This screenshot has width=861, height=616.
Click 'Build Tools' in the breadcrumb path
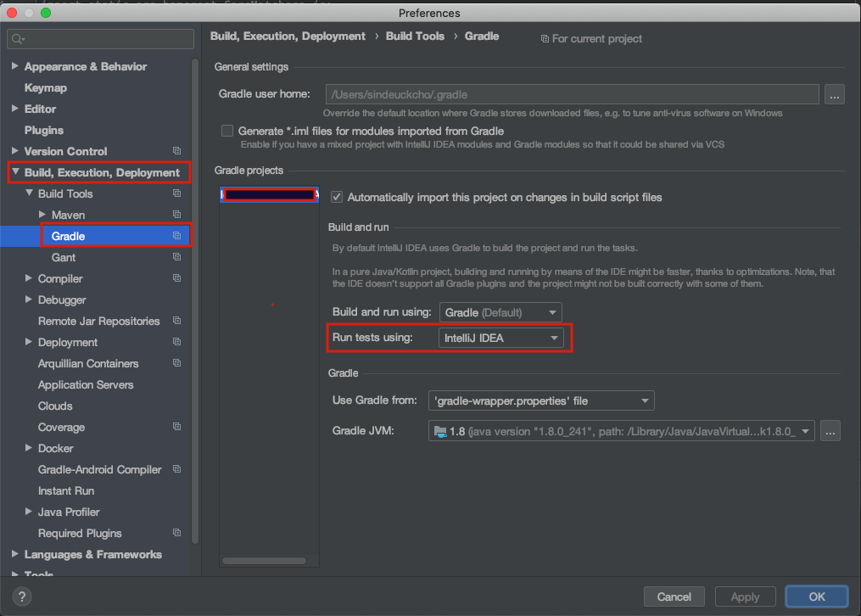click(415, 36)
